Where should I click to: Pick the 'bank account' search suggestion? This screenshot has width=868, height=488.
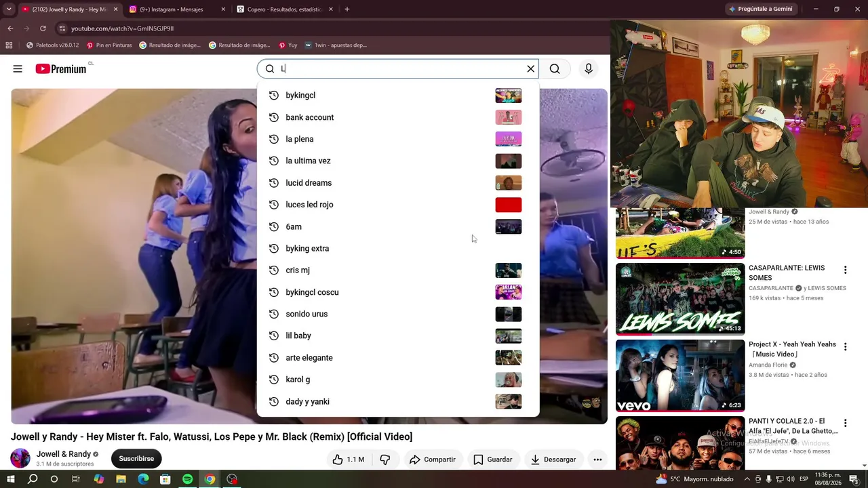(398, 117)
